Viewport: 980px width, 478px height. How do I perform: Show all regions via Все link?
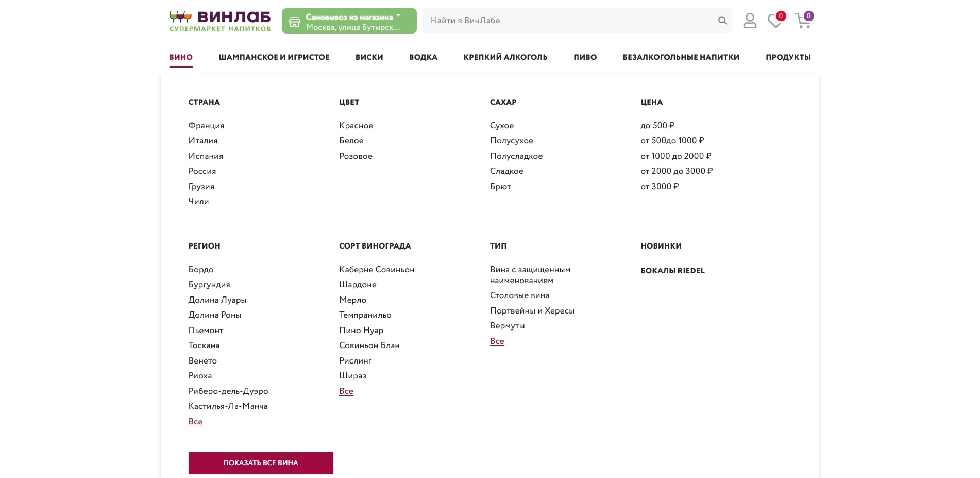pyautogui.click(x=195, y=422)
